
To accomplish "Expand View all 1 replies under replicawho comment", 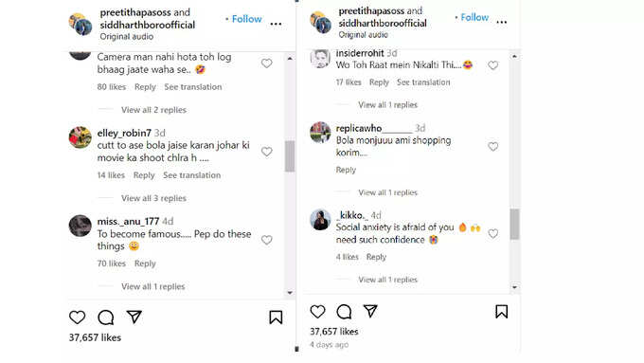I will [387, 192].
